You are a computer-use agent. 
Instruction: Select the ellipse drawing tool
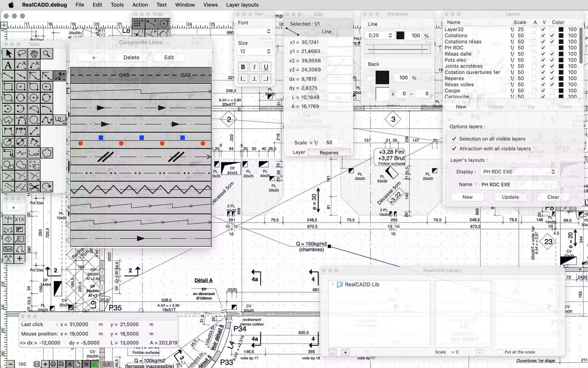coord(9,98)
